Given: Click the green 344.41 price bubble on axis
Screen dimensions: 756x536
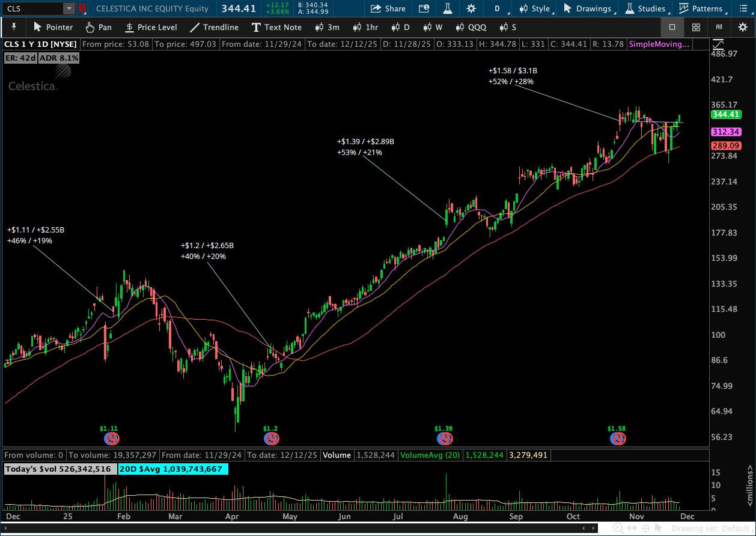Looking at the screenshot, I should [x=726, y=114].
